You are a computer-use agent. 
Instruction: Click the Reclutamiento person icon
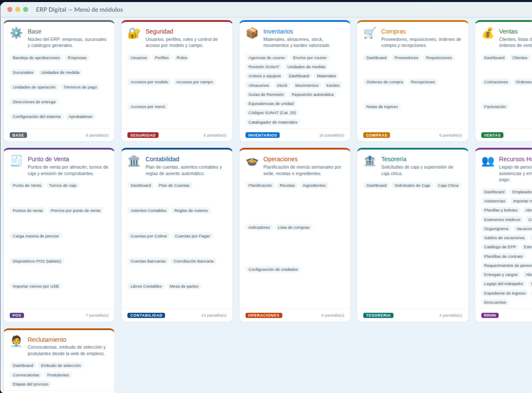pyautogui.click(x=16, y=341)
